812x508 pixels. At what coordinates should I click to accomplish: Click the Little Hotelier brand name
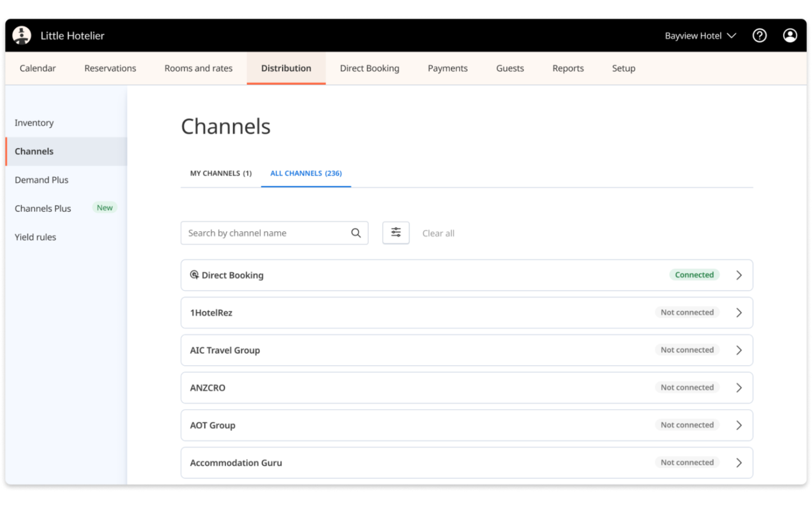[x=72, y=36]
